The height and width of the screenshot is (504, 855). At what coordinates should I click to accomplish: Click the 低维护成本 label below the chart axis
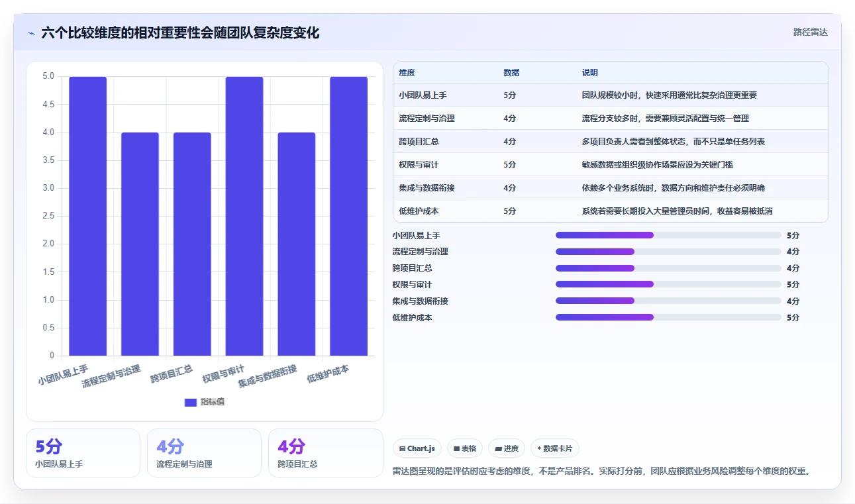[328, 374]
